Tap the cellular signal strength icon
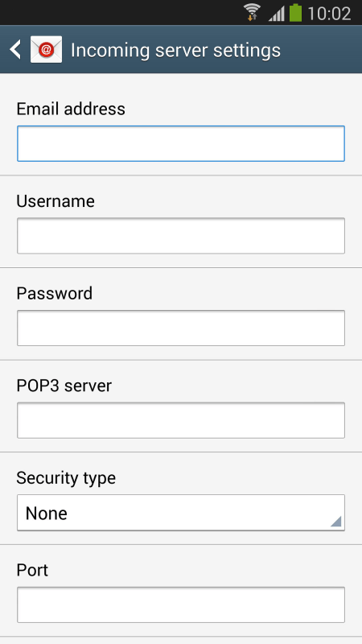This screenshot has height=644, width=362. pyautogui.click(x=277, y=14)
